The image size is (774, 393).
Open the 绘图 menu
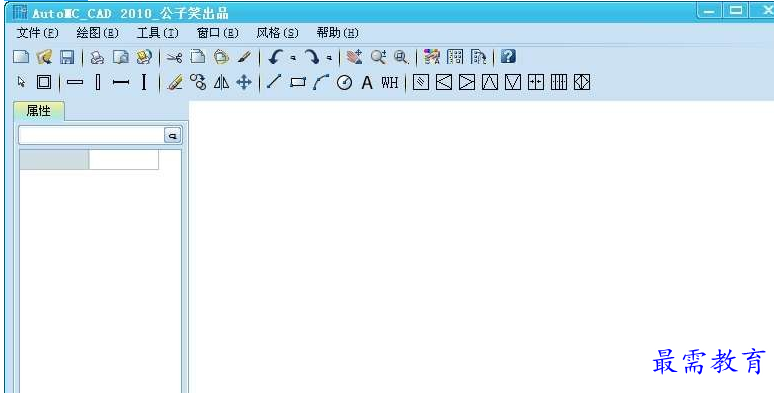[97, 33]
